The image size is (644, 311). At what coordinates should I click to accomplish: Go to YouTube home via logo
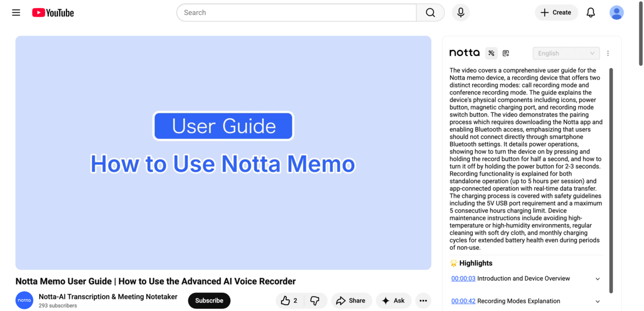[x=53, y=12]
